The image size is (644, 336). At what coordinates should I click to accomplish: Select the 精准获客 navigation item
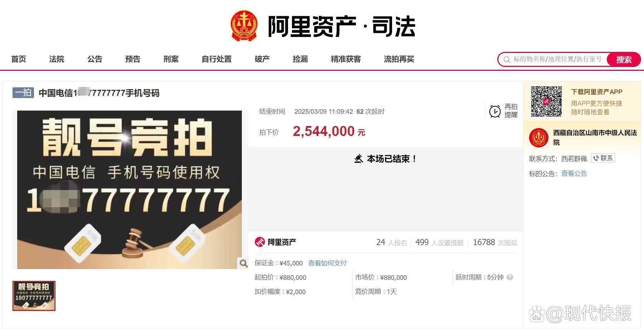pyautogui.click(x=346, y=59)
